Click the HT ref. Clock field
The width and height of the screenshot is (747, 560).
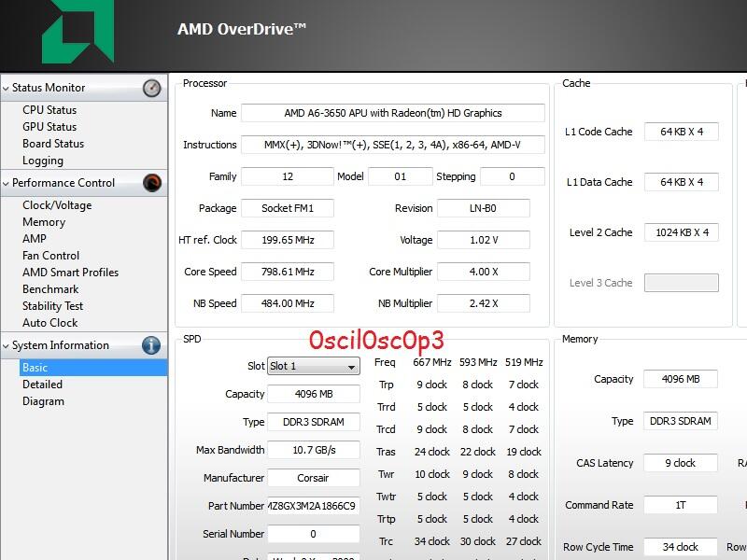click(288, 240)
